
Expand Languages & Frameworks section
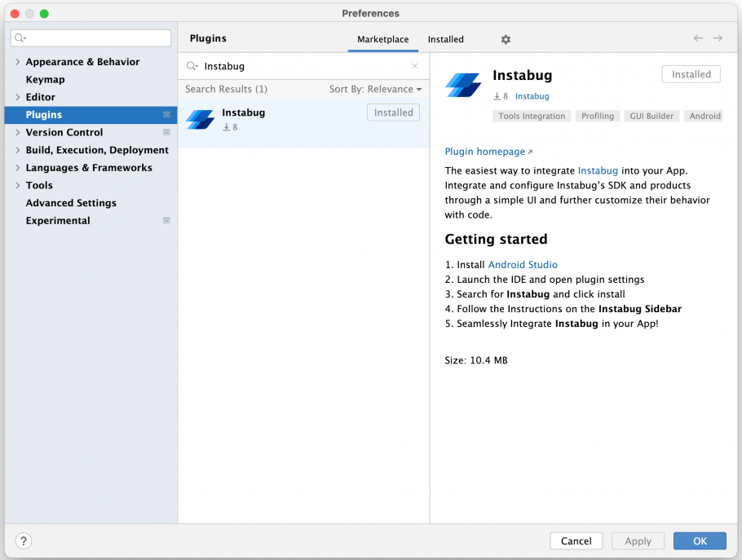click(x=17, y=167)
